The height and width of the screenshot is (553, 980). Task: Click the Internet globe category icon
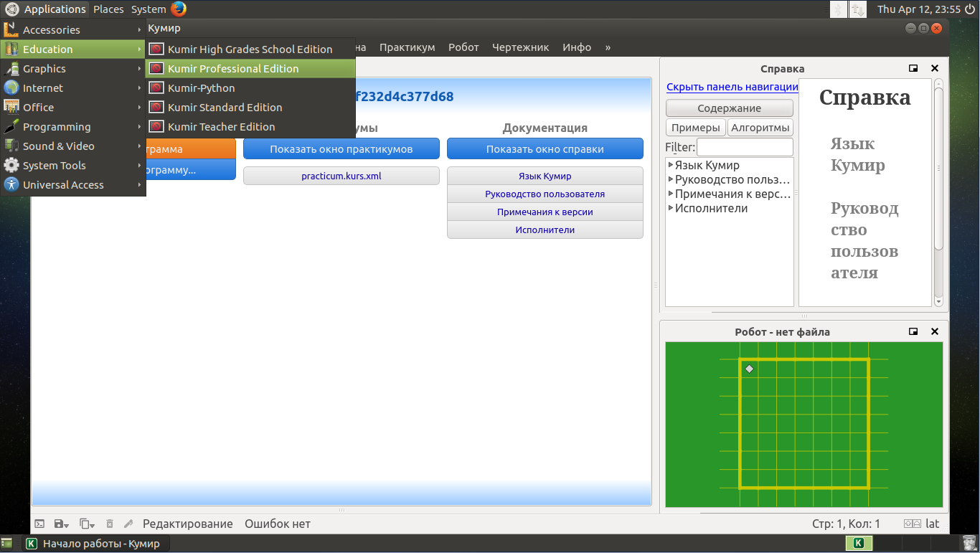click(11, 88)
